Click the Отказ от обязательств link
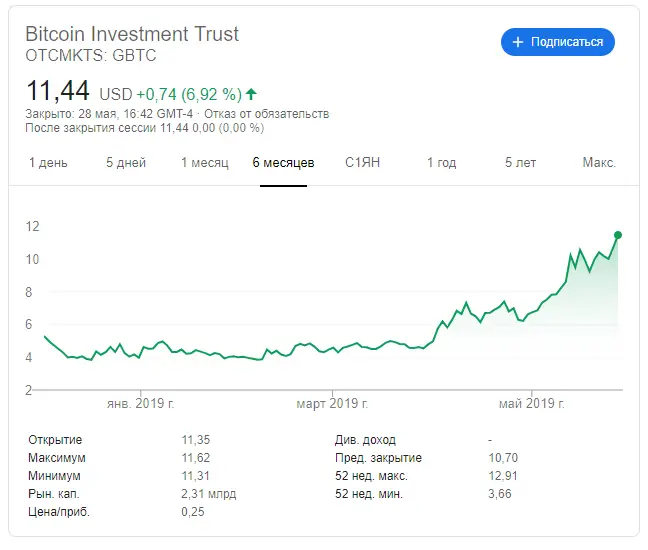Screen dimensions: 648x550 coord(267,113)
